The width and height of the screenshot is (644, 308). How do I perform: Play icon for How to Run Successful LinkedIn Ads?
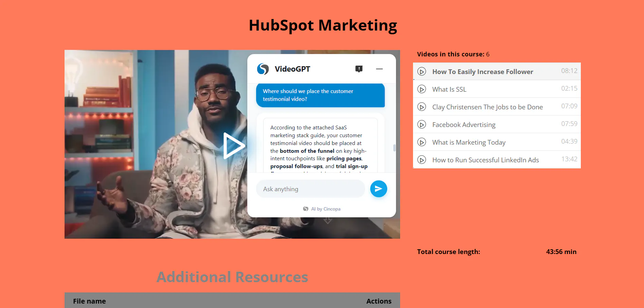tap(422, 160)
